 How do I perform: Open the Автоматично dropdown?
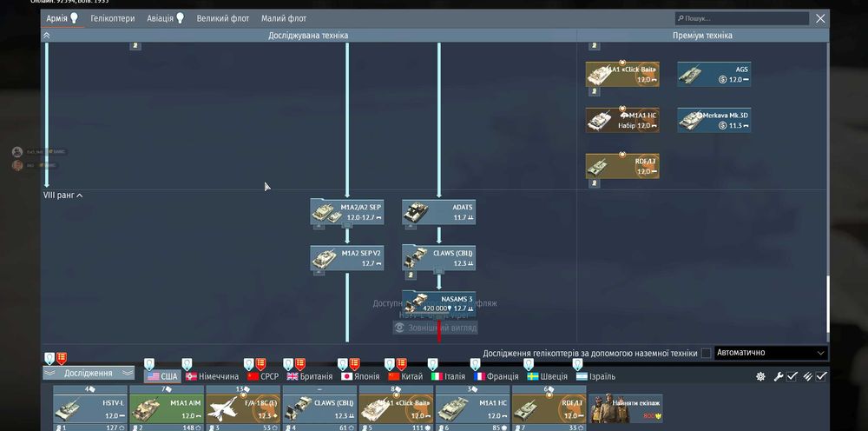pyautogui.click(x=771, y=353)
